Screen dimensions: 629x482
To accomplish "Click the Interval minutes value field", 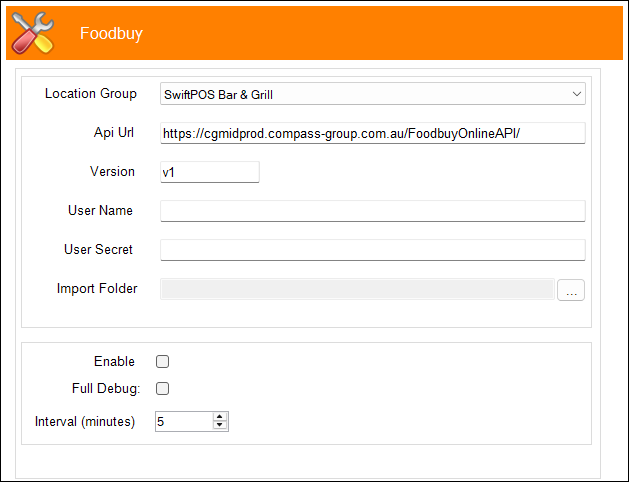I will 184,421.
